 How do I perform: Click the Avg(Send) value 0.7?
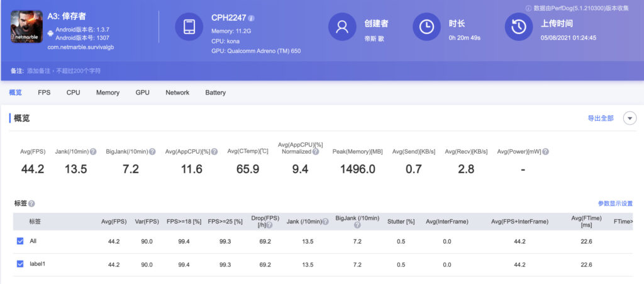coord(413,169)
